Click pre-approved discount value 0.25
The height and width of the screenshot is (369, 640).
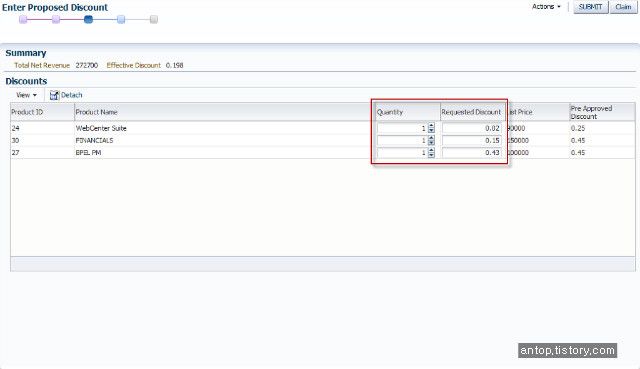(578, 128)
